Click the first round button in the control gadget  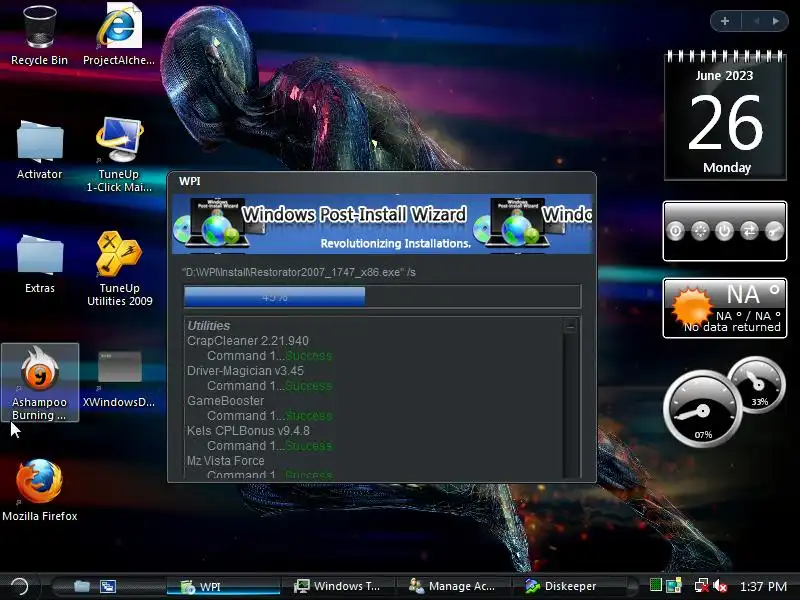[676, 231]
